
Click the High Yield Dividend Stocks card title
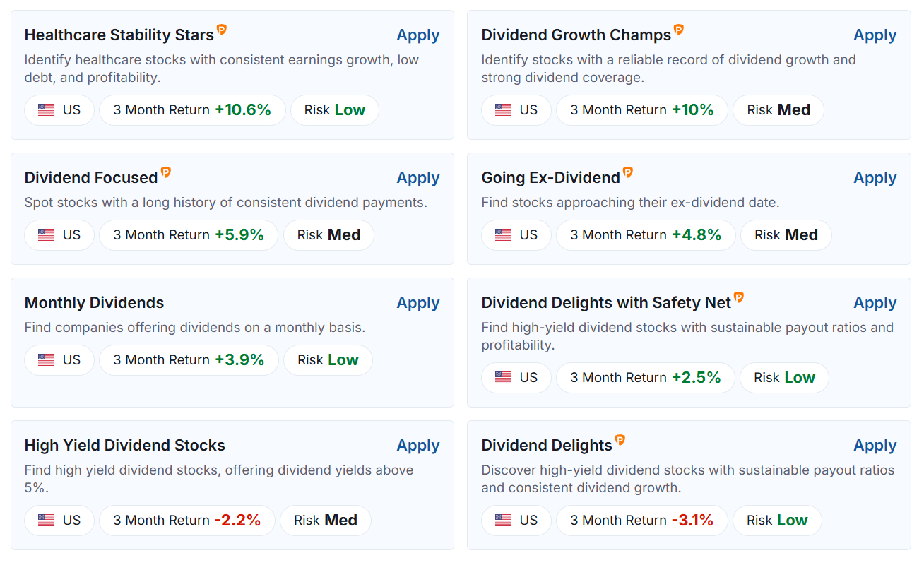click(124, 445)
